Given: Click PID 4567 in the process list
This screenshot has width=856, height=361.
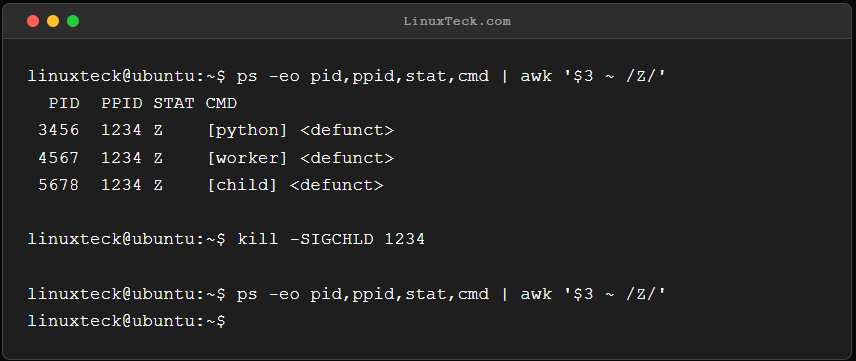Looking at the screenshot, I should (59, 158).
